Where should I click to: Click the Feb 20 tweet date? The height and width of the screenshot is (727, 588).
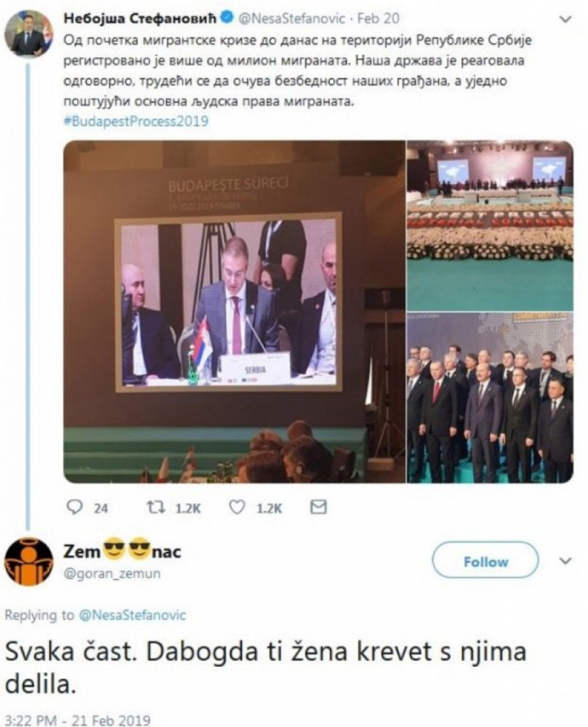(378, 18)
